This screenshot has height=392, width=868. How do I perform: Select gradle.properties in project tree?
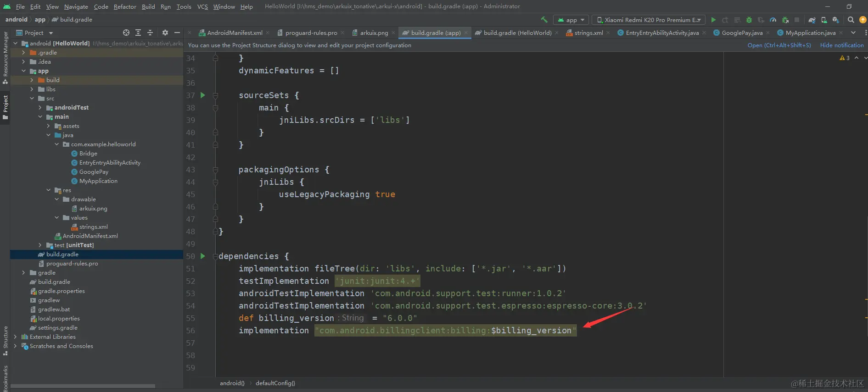(x=61, y=291)
